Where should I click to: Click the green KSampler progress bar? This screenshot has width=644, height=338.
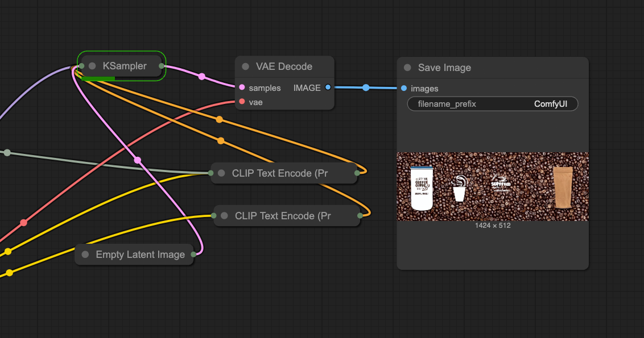click(x=98, y=78)
